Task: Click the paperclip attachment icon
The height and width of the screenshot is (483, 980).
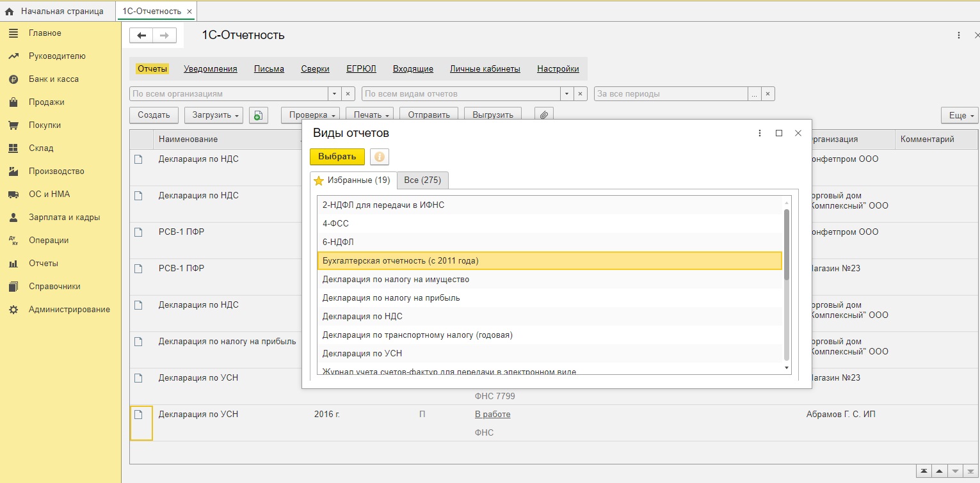Action: coord(543,115)
